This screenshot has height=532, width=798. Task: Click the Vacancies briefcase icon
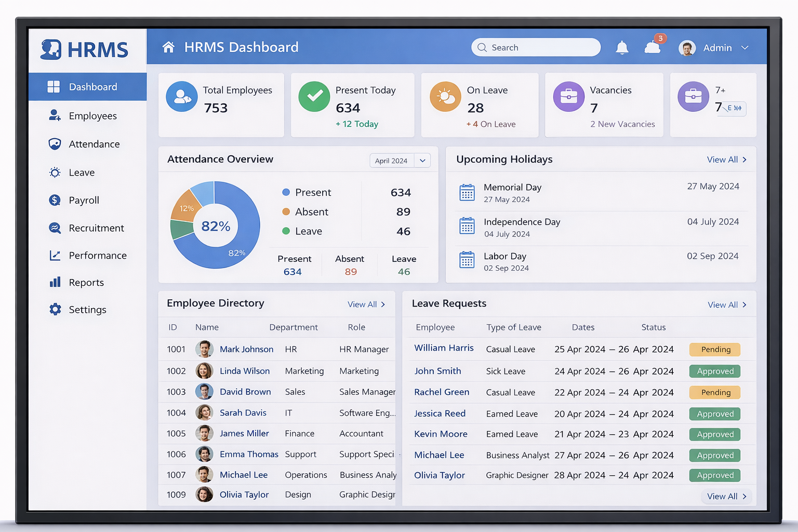[568, 97]
